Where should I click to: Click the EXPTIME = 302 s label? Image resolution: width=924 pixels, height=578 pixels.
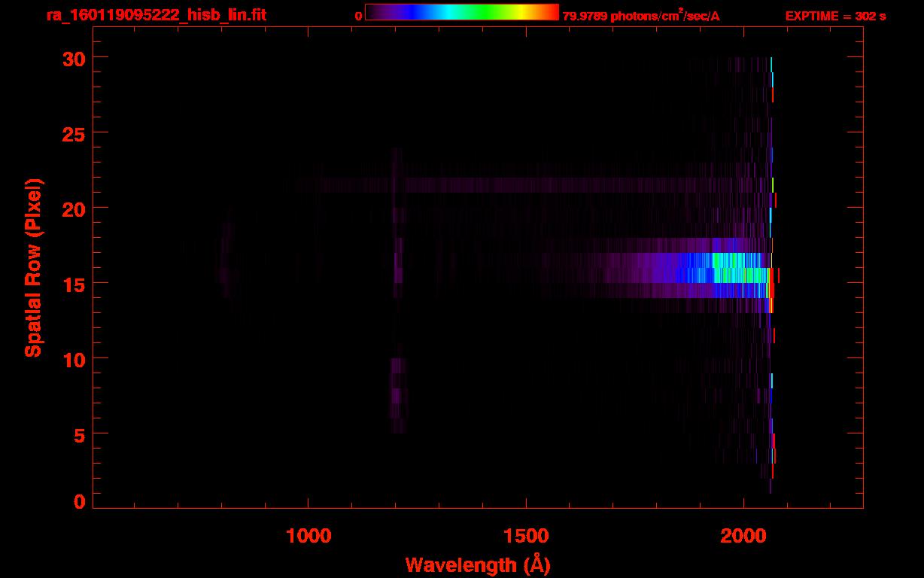click(x=835, y=16)
